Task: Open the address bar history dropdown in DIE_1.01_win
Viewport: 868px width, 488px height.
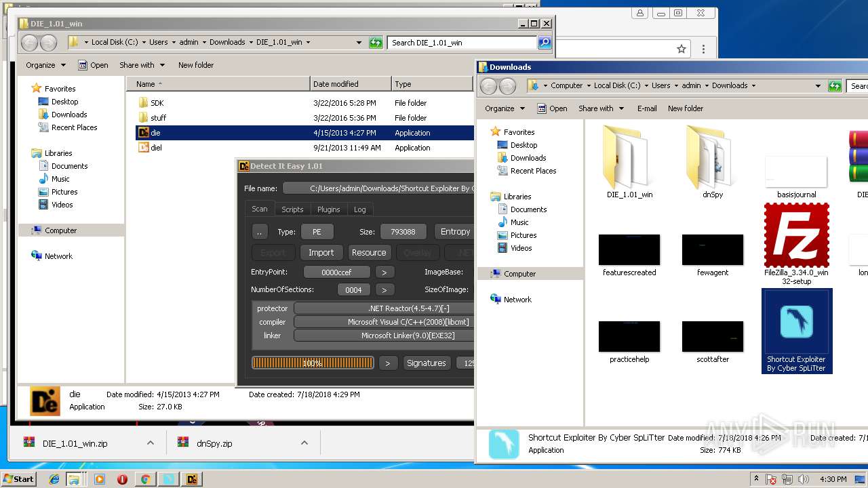Action: [x=359, y=43]
